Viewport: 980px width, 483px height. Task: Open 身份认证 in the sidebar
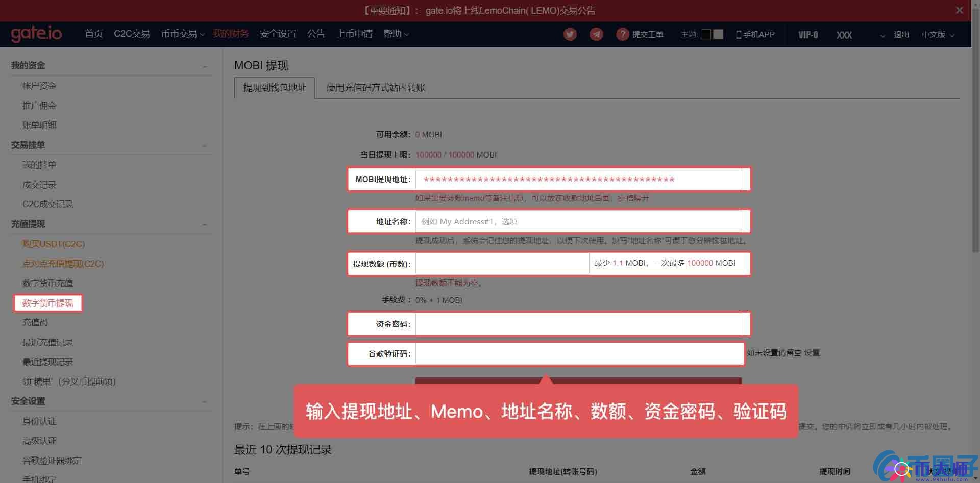[39, 421]
